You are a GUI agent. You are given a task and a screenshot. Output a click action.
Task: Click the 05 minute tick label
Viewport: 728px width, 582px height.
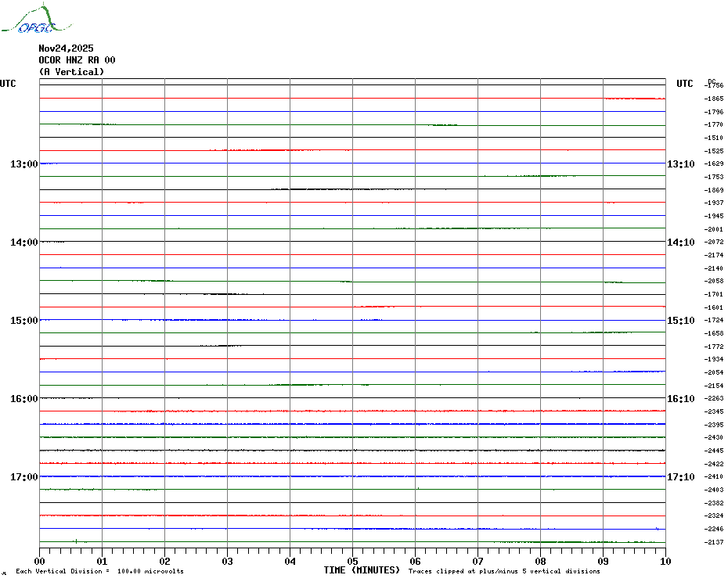click(x=352, y=561)
